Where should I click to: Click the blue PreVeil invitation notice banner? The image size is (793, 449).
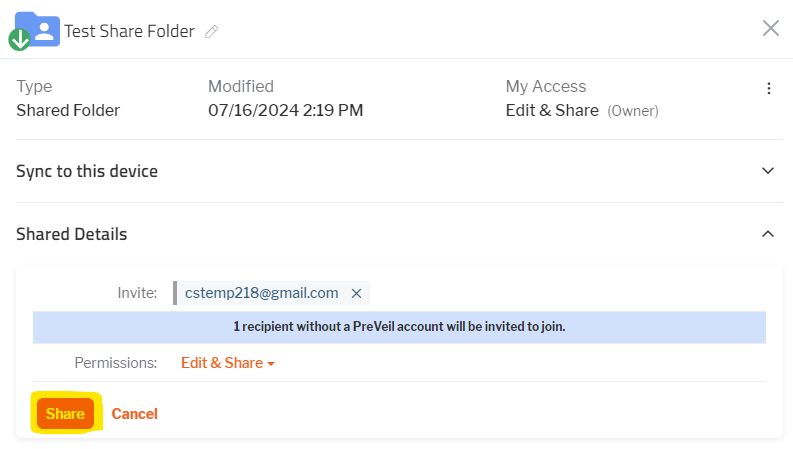click(399, 327)
